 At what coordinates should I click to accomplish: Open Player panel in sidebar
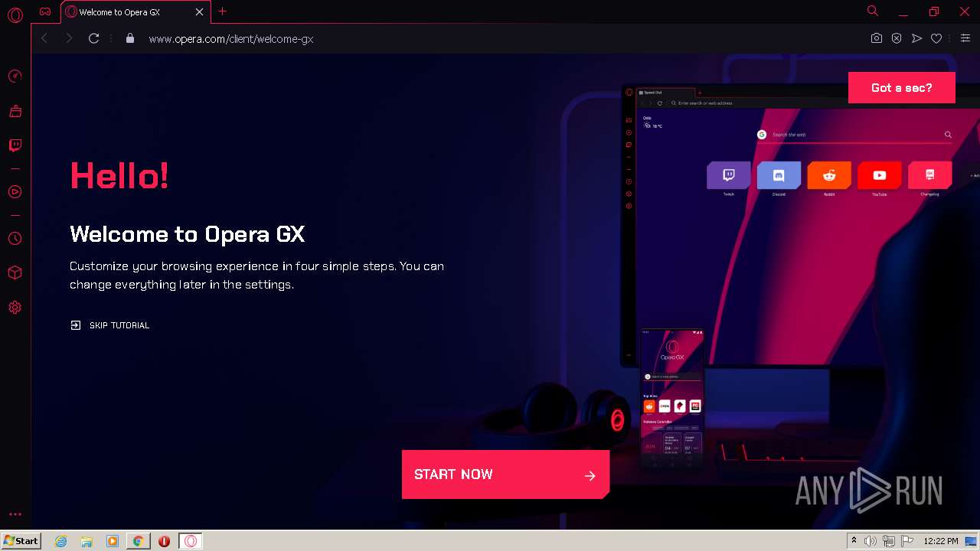15,192
